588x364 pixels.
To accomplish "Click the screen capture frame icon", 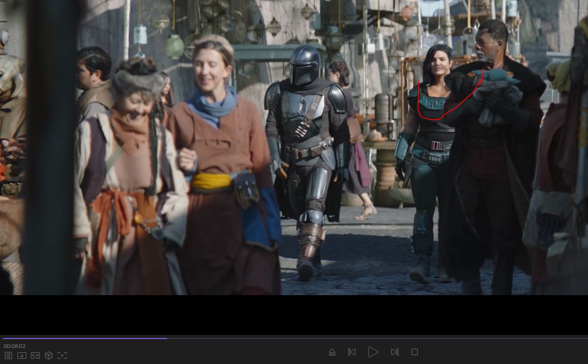I will (x=62, y=356).
